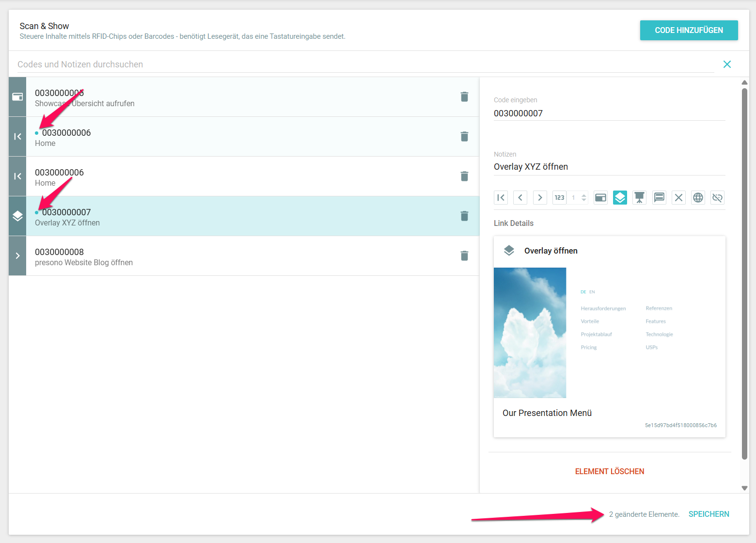Click the slide number stepper arrows

pos(584,198)
